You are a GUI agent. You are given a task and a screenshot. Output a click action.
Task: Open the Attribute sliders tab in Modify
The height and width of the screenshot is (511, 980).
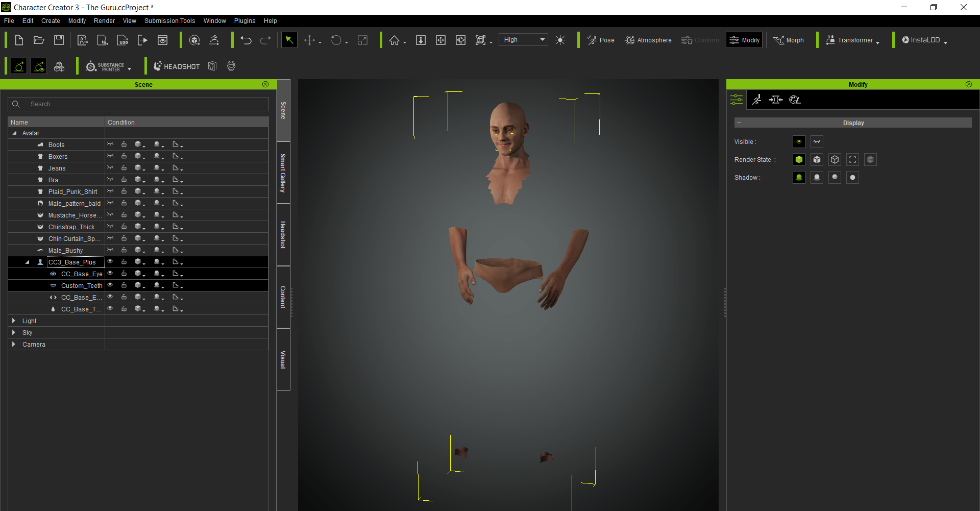tap(737, 100)
